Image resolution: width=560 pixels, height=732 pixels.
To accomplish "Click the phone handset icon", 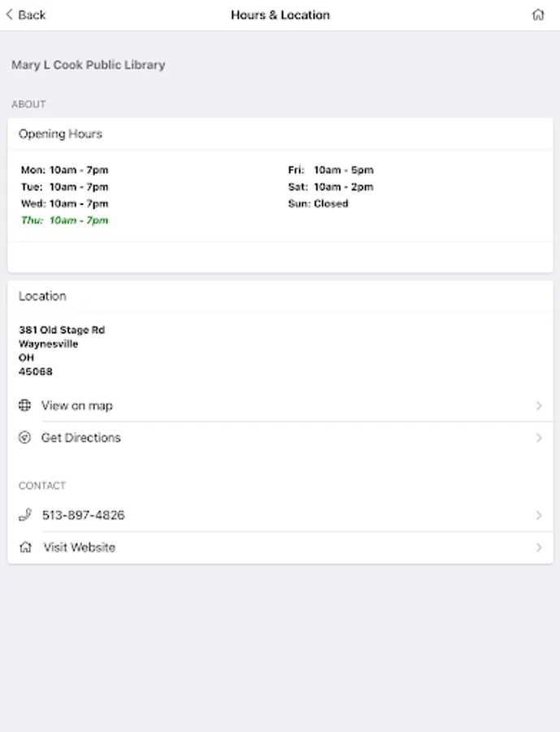I will [25, 515].
